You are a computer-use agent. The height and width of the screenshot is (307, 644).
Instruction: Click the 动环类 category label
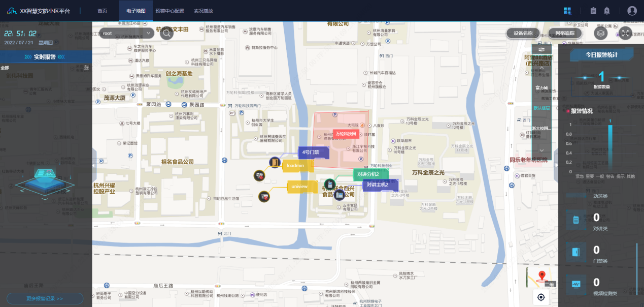tap(600, 196)
